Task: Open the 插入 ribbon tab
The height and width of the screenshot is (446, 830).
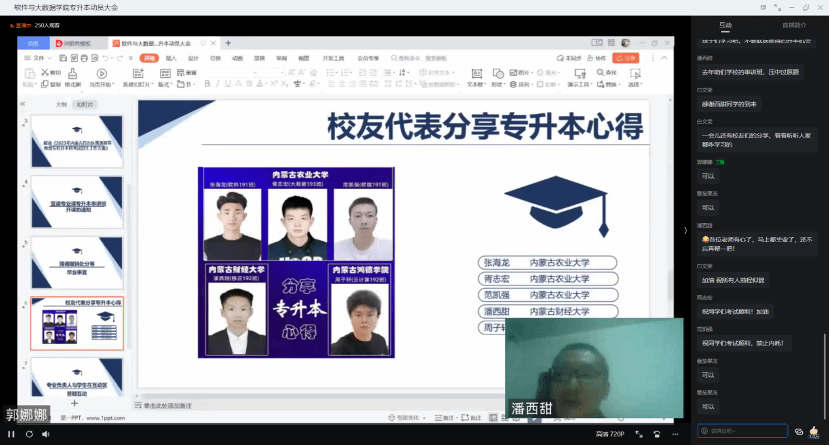Action: pos(171,58)
